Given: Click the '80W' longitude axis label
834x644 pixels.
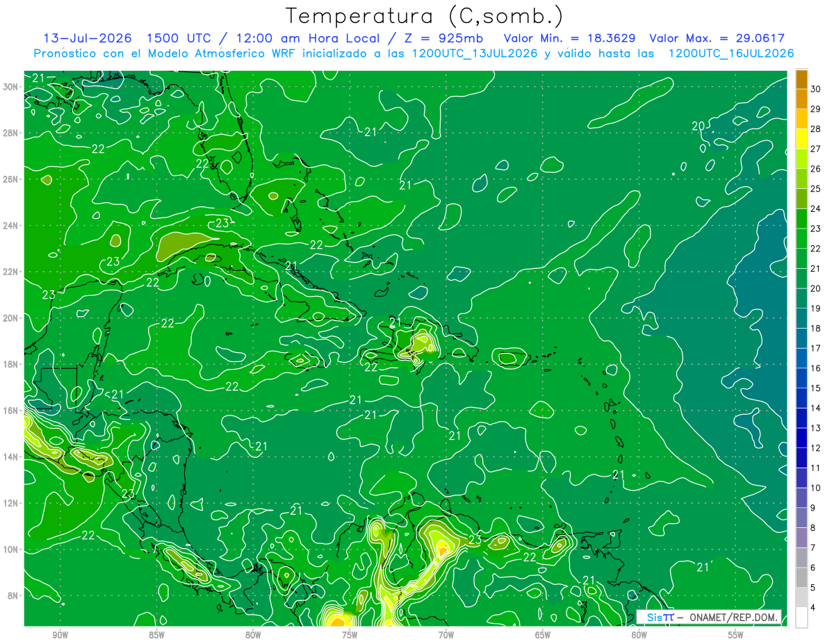Looking at the screenshot, I should coord(253,635).
